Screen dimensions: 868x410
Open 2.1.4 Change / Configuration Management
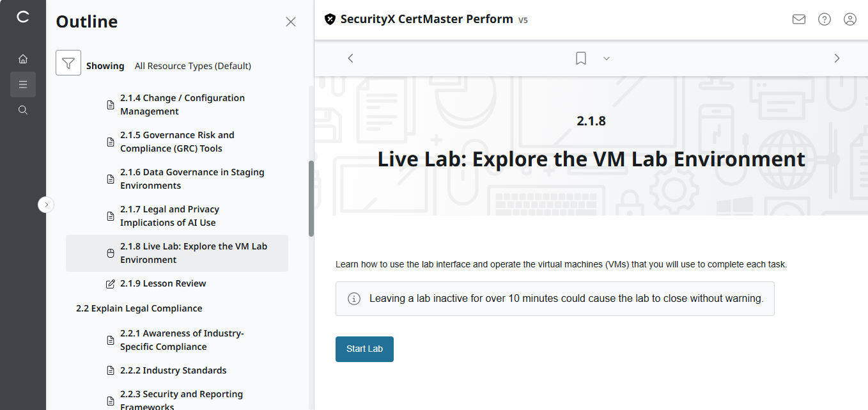[x=182, y=104]
